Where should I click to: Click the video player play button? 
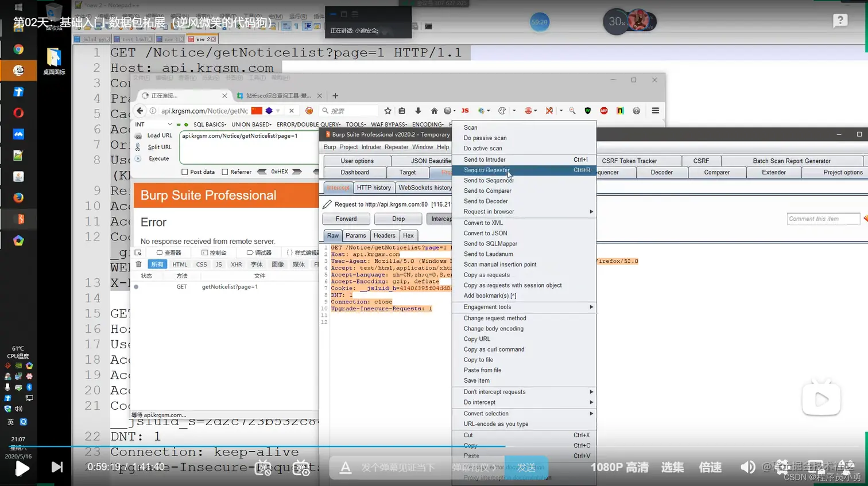click(x=22, y=468)
